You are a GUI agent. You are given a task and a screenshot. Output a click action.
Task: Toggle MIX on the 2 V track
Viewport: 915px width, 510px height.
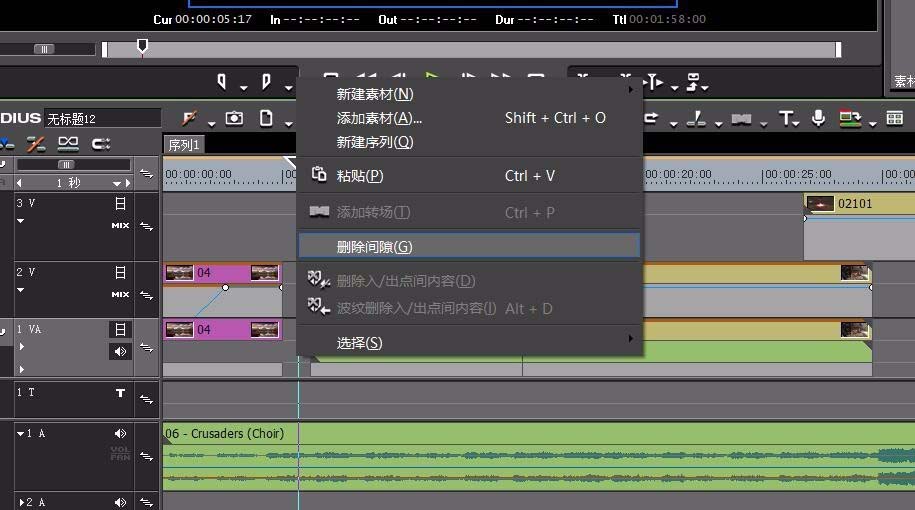pyautogui.click(x=120, y=294)
